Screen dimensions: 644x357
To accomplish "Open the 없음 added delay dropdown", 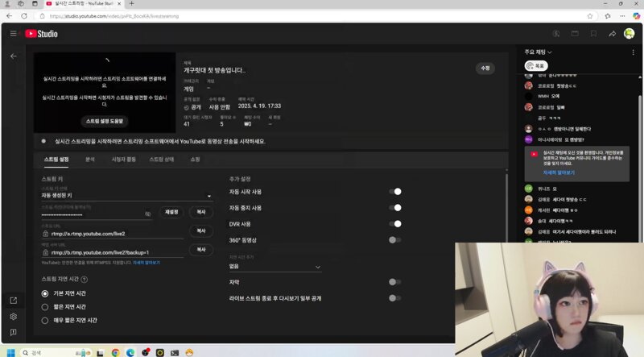I will pos(275,267).
